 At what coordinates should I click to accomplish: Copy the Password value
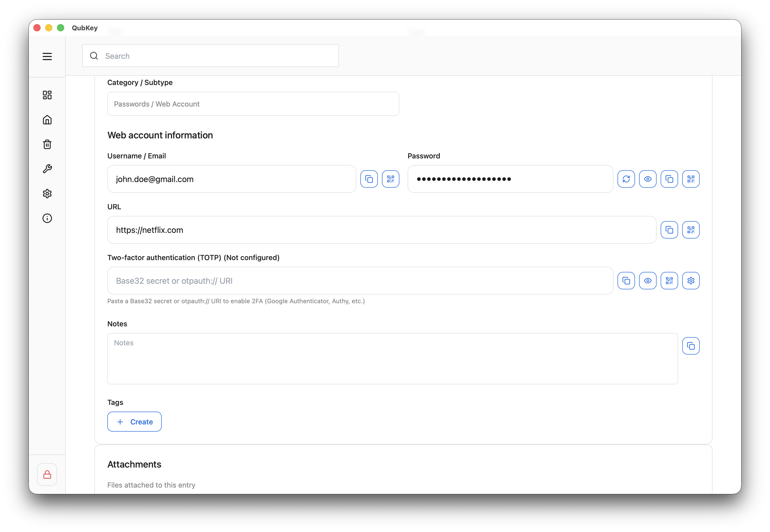(x=669, y=179)
